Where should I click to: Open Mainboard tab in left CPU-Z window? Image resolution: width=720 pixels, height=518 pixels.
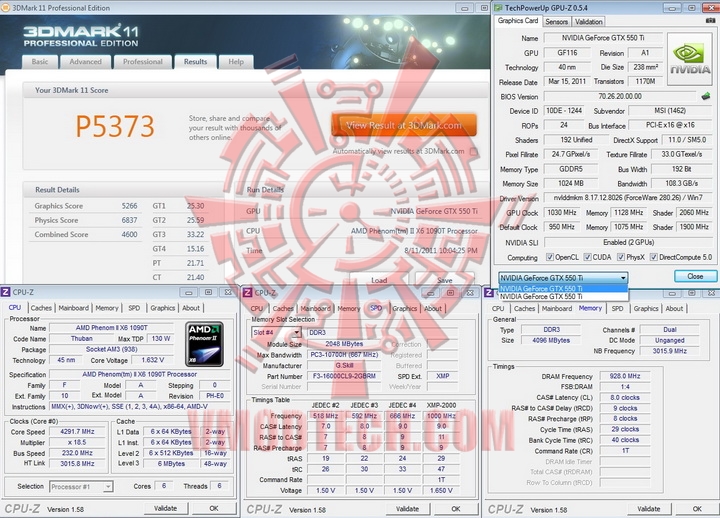tap(73, 308)
